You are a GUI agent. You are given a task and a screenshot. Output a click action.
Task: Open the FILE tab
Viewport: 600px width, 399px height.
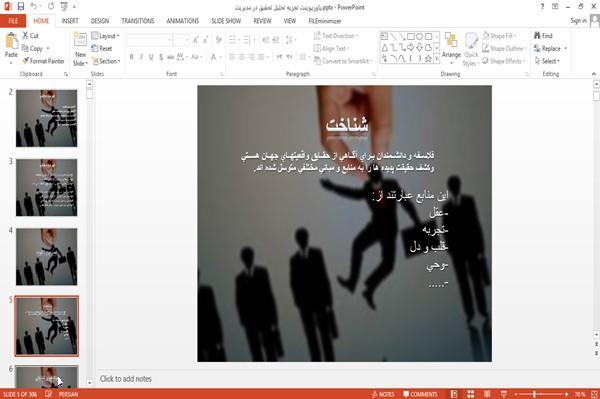13,21
